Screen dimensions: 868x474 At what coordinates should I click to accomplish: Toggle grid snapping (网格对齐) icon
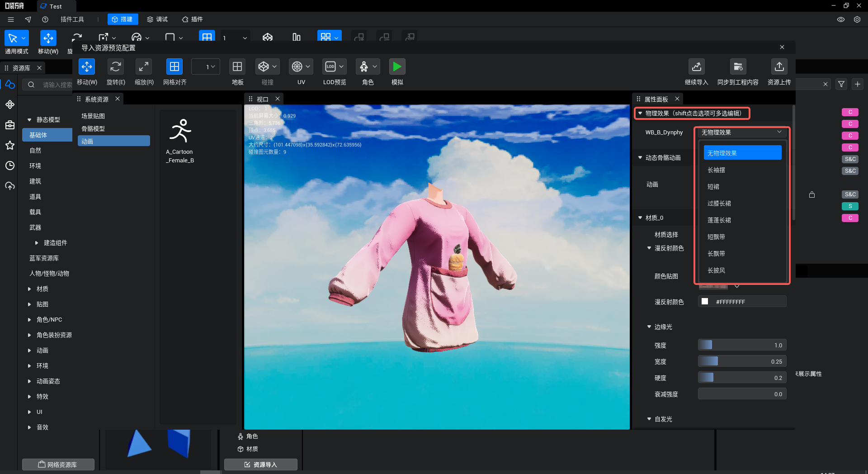point(175,67)
